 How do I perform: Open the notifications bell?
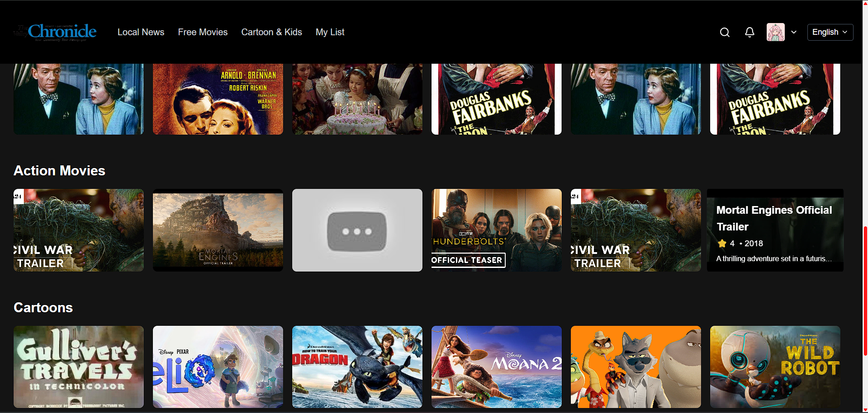[x=749, y=33]
